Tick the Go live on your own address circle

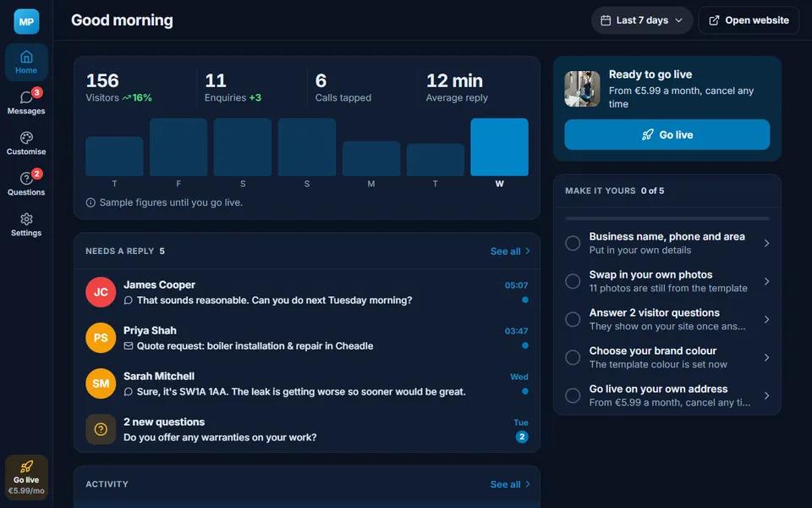573,395
